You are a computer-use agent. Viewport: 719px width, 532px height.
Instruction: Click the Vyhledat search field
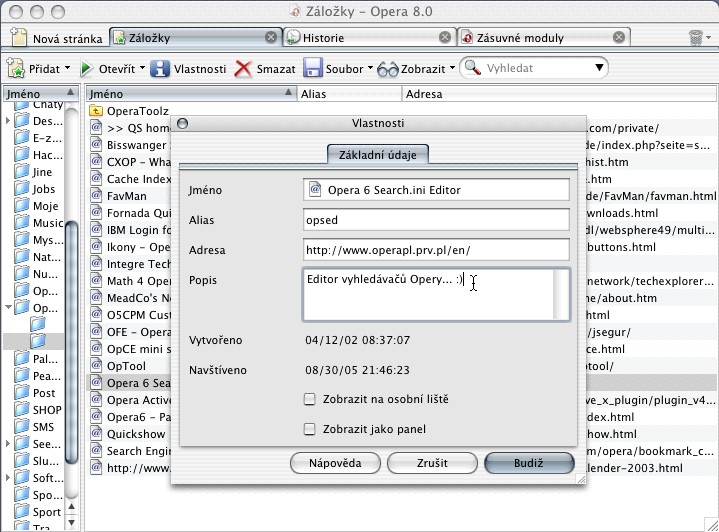536,68
